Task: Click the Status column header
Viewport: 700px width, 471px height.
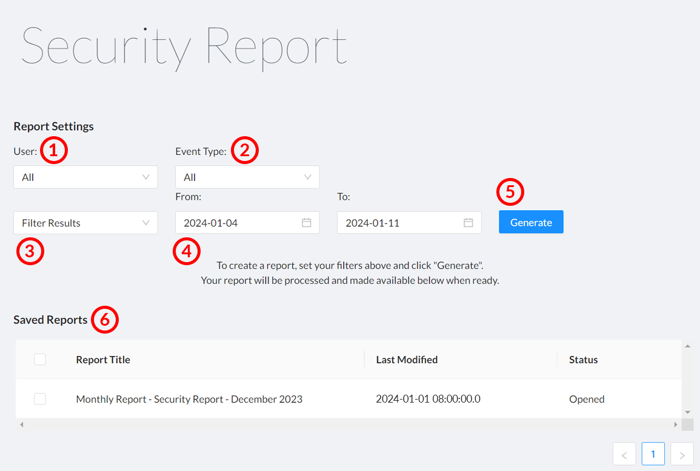Action: point(583,359)
